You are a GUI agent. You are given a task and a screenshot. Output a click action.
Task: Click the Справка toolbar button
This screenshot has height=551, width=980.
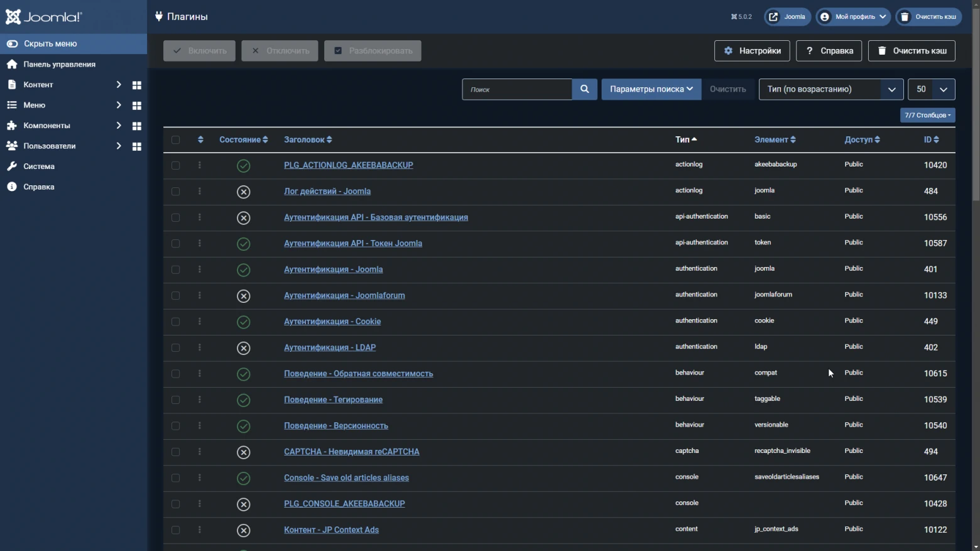[x=829, y=51]
